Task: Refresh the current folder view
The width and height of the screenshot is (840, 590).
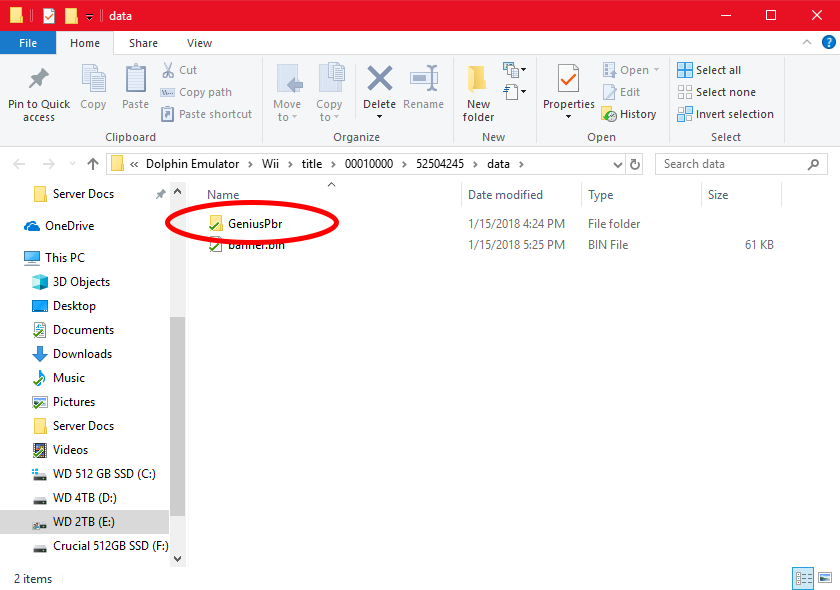Action: (635, 164)
